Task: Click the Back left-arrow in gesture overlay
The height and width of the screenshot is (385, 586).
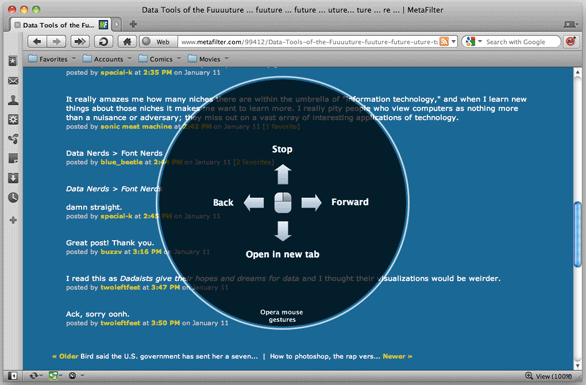Action: click(x=254, y=203)
